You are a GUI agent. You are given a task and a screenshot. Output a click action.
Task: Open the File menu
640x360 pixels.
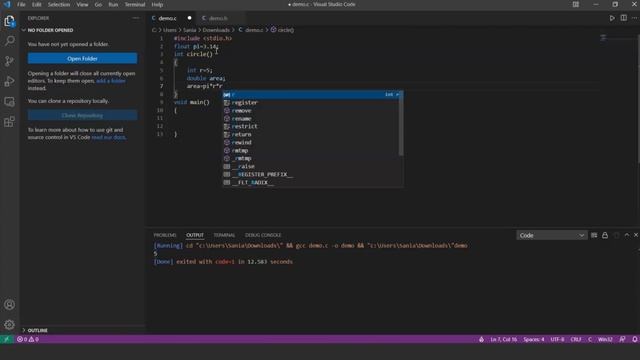(21, 4)
